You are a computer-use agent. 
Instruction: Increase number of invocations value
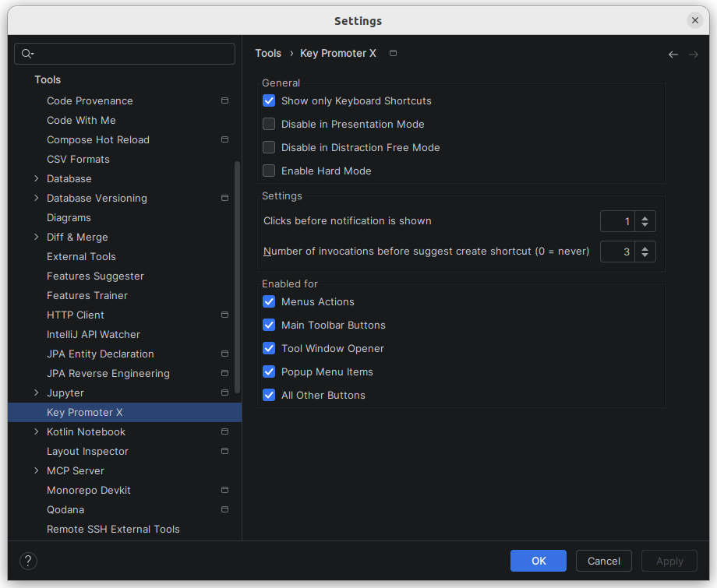645,248
